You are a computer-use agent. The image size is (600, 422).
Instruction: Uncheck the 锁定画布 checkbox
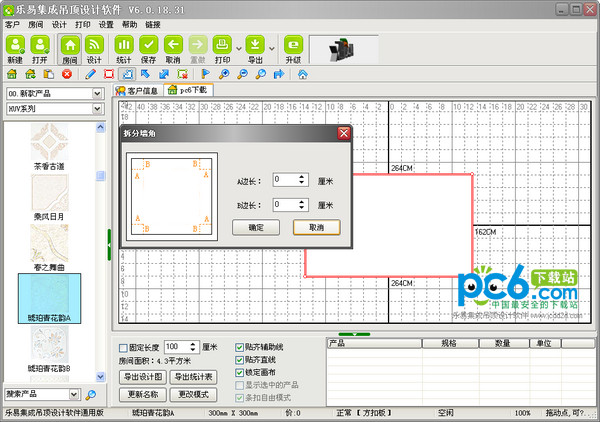238,372
